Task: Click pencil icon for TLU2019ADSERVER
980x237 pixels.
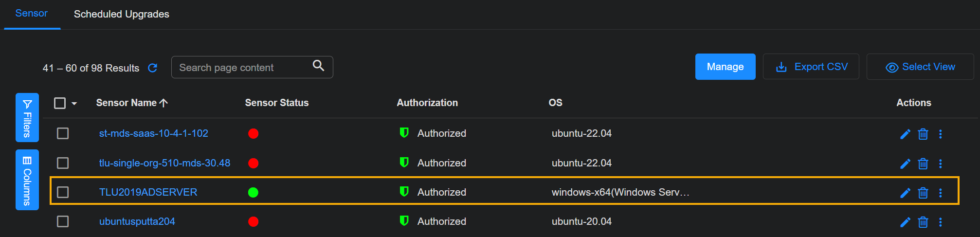Action: [x=905, y=193]
